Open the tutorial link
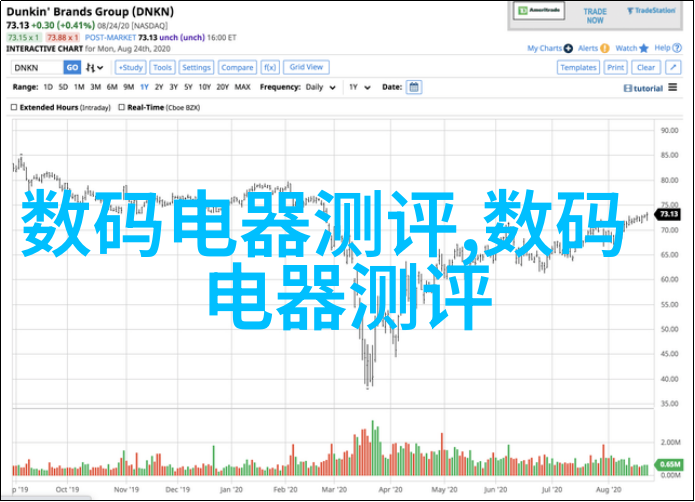This screenshot has height=502, width=695. 643,88
